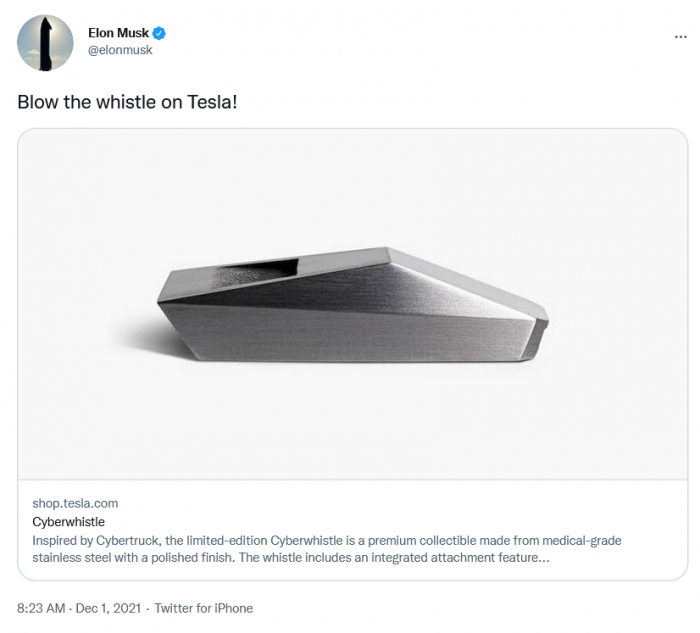Image resolution: width=700 pixels, height=633 pixels.
Task: Click "medical-grade" in the card description
Action: pyautogui.click(x=581, y=541)
